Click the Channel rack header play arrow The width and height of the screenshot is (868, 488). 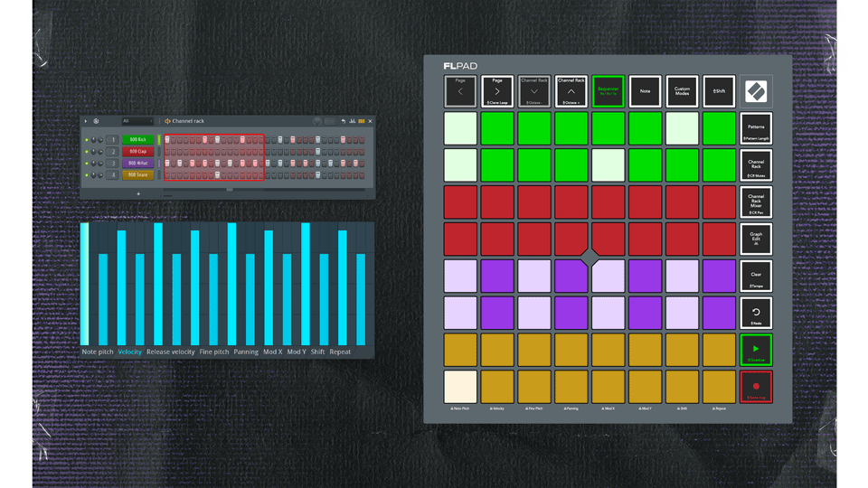pos(85,121)
